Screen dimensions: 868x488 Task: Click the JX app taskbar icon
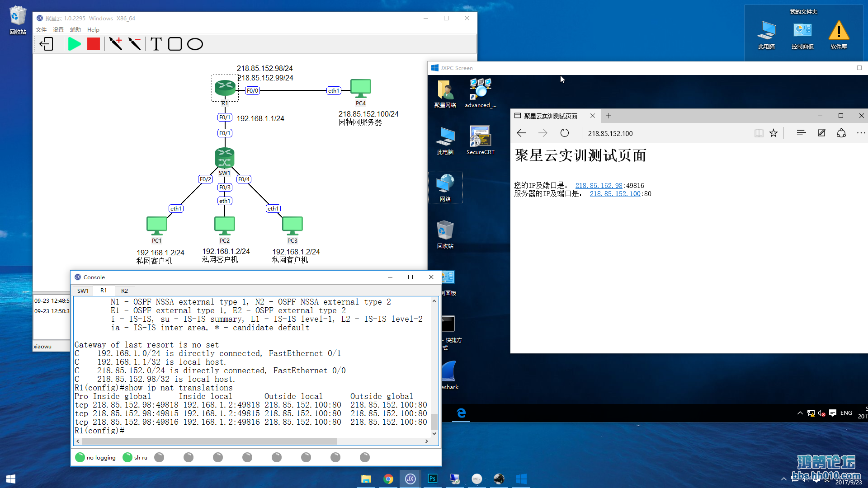pyautogui.click(x=410, y=479)
